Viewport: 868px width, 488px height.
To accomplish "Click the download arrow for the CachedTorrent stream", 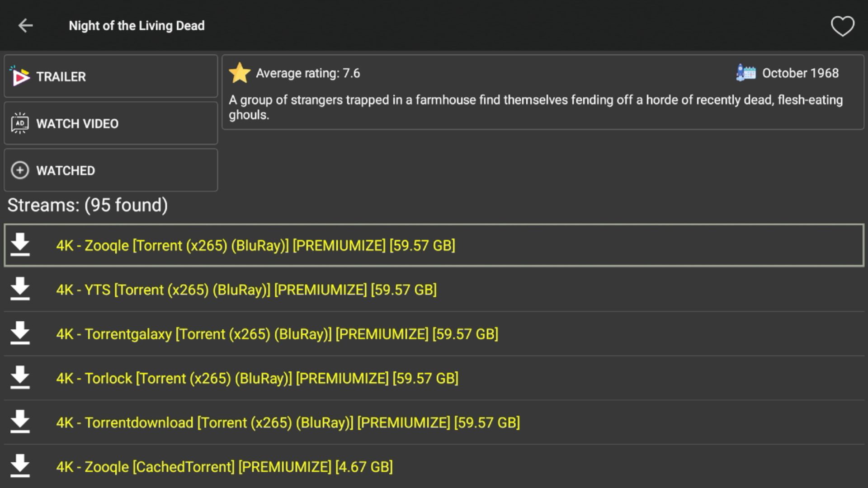I will coord(20,466).
